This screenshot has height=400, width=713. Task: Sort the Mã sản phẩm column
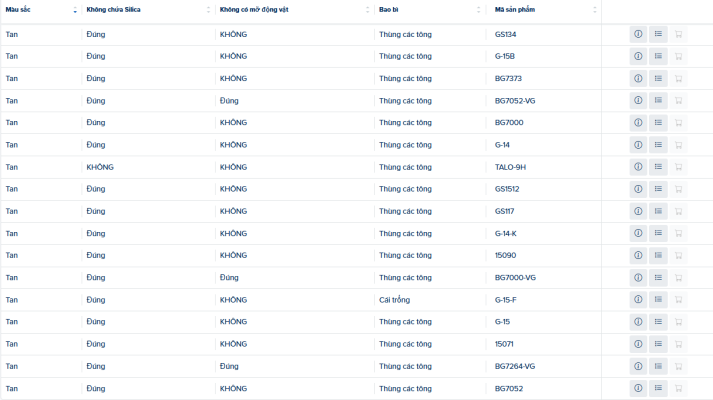coord(594,10)
